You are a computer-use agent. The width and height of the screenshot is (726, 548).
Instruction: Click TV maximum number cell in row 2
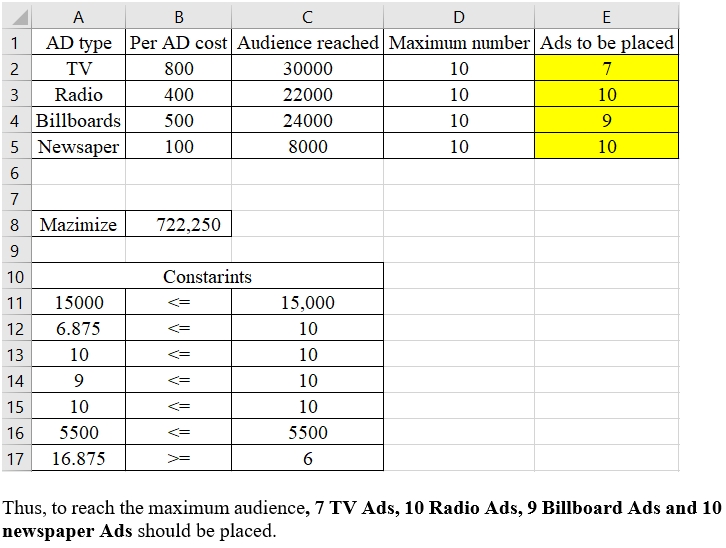[x=459, y=68]
